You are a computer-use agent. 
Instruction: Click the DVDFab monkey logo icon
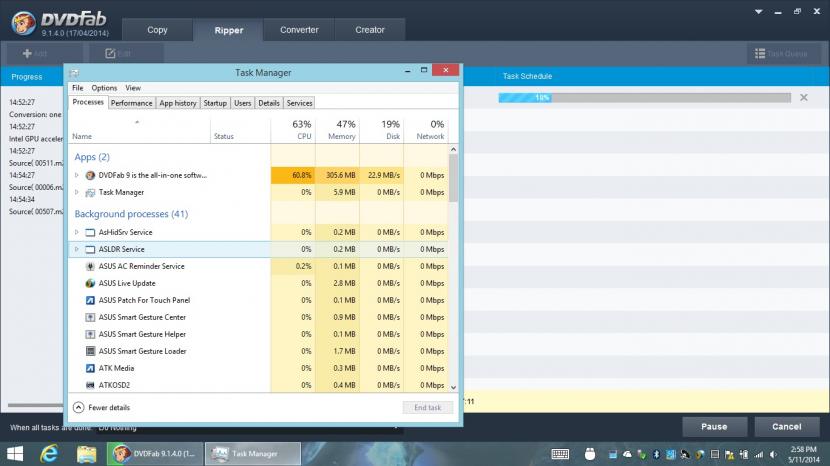(x=23, y=23)
